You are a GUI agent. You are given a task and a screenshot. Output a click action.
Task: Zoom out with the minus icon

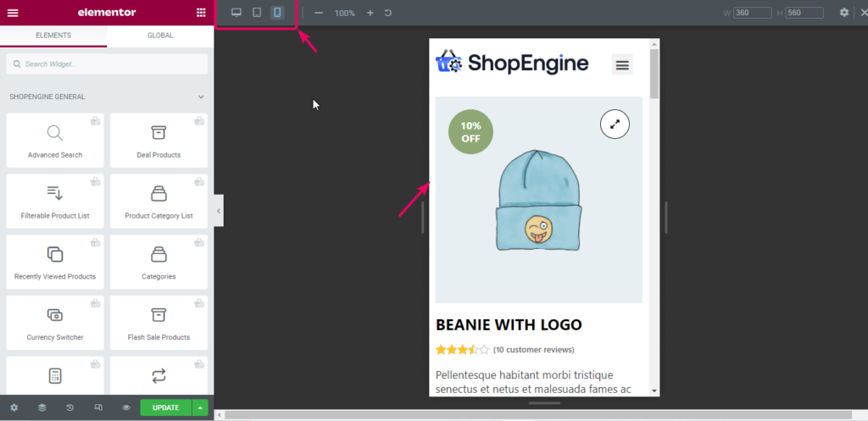tap(319, 13)
